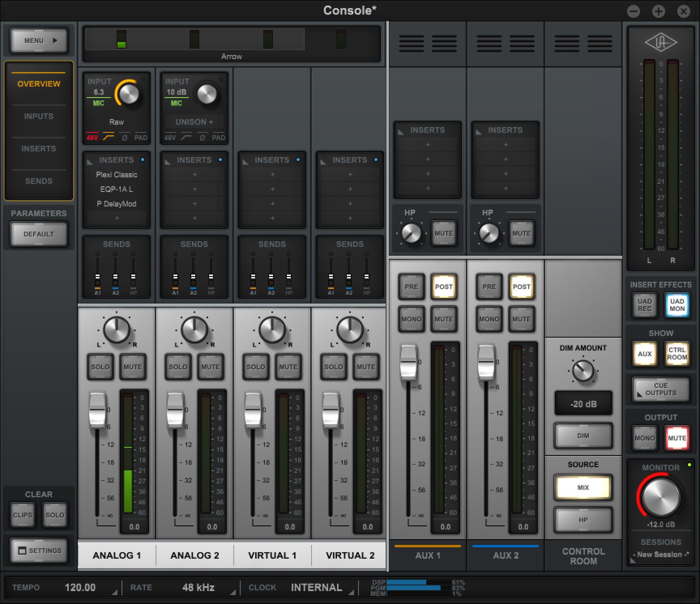Open the SETTINGS window
This screenshot has width=700, height=604.
(x=39, y=551)
